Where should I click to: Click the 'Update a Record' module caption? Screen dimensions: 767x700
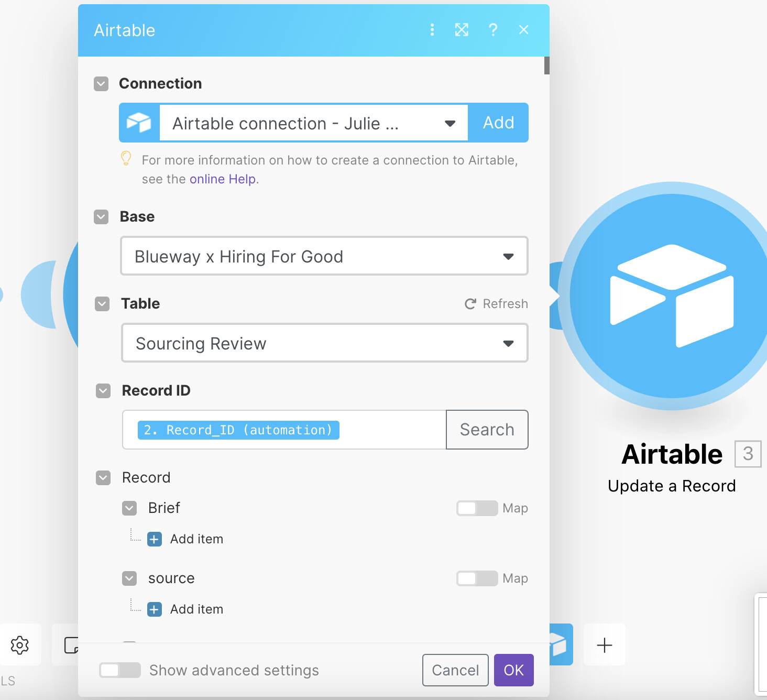pyautogui.click(x=672, y=486)
